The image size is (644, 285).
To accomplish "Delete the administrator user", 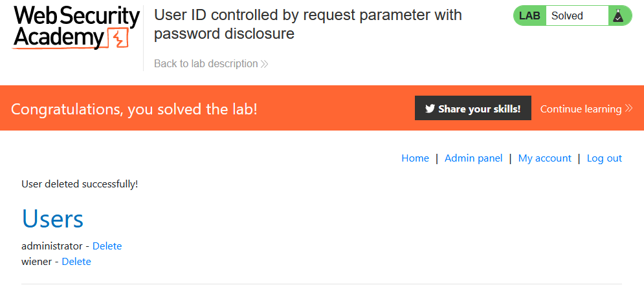I will pos(107,246).
